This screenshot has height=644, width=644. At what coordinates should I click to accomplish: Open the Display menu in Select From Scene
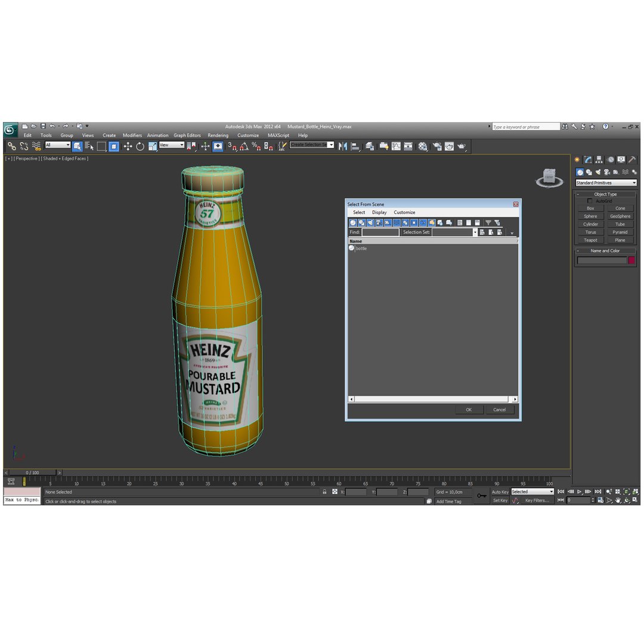click(379, 212)
